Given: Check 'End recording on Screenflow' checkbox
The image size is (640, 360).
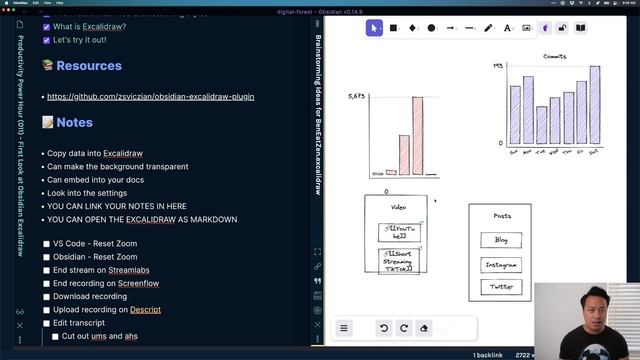Looking at the screenshot, I should pos(47,284).
